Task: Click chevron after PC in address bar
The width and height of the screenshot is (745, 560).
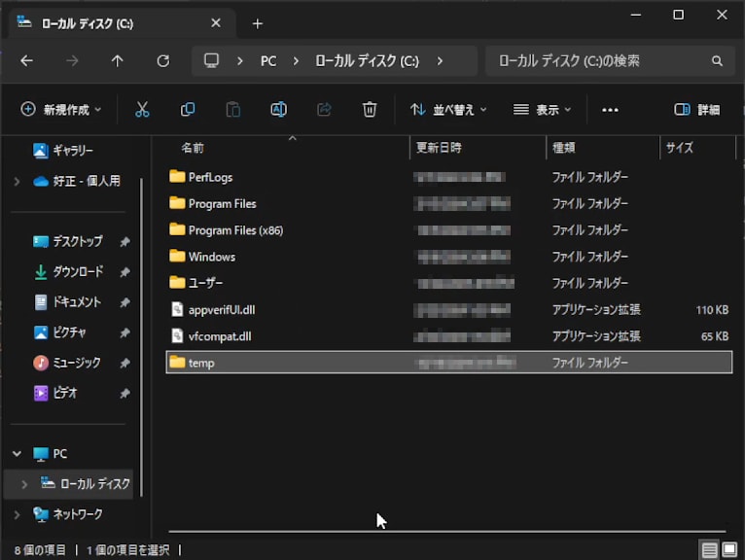Action: 296,61
